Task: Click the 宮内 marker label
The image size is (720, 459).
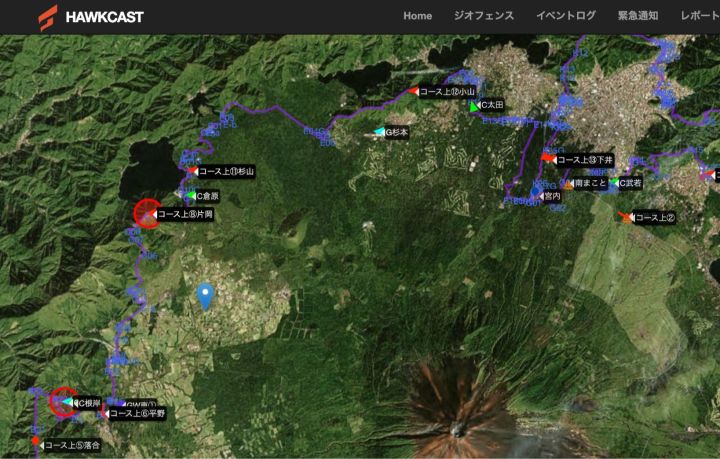Action: click(551, 197)
